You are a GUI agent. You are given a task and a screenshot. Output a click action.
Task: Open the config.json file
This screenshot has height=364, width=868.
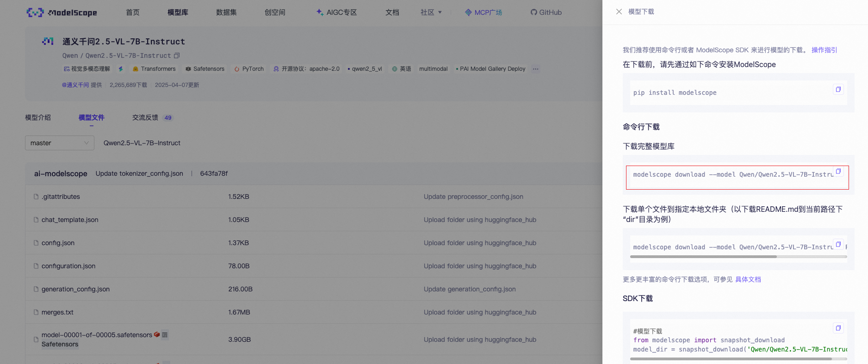click(58, 243)
